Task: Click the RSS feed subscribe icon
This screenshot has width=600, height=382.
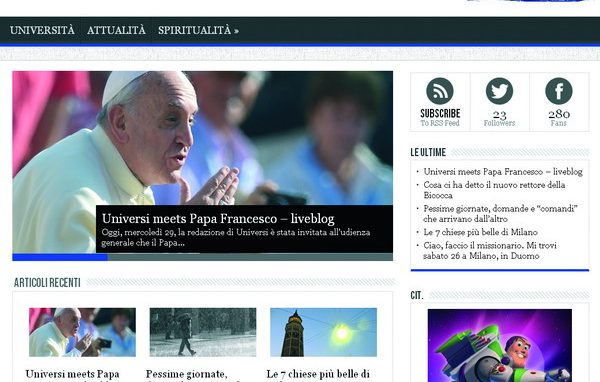Action: pyautogui.click(x=440, y=91)
